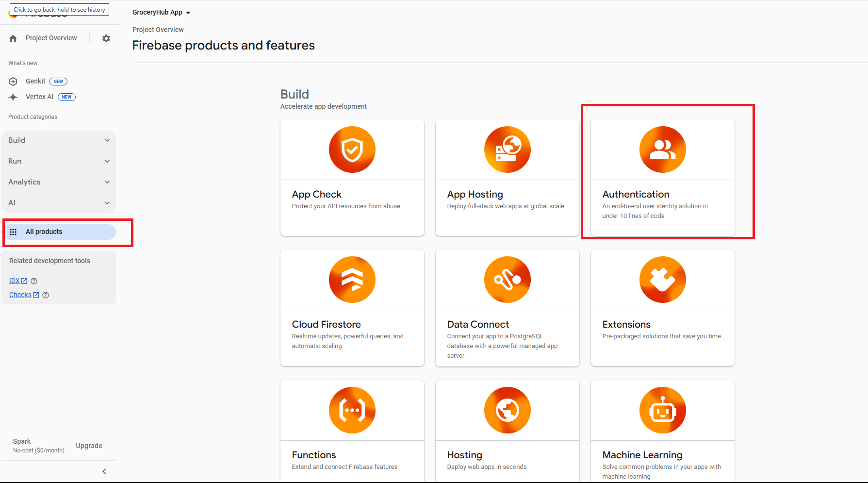Expand the Run category

click(59, 161)
